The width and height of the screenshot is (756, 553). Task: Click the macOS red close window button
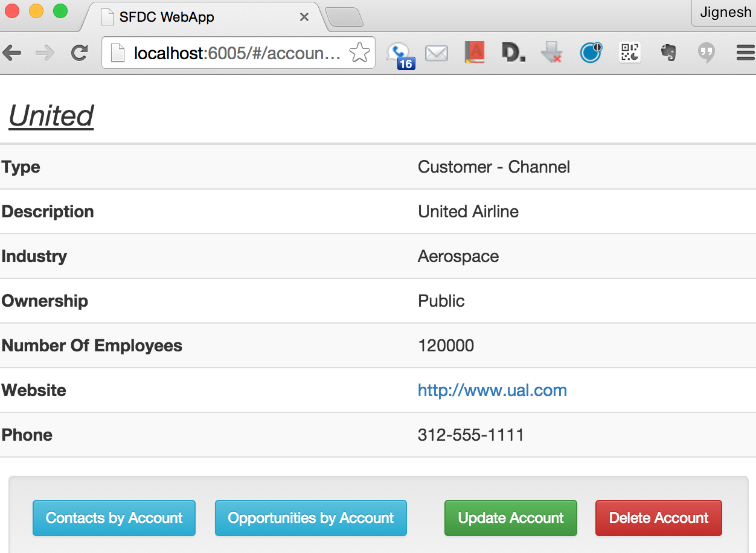click(x=12, y=11)
